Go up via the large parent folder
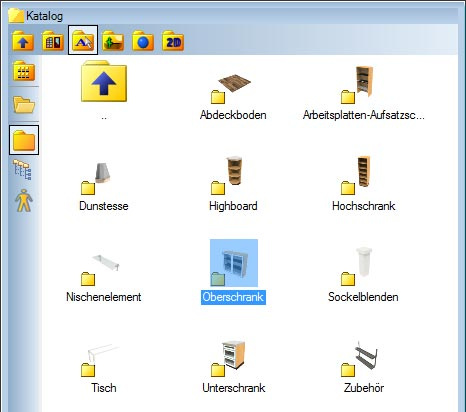The height and width of the screenshot is (412, 466). 104,81
